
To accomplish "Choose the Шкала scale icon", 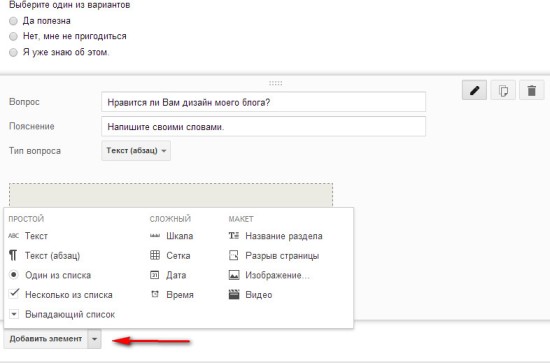I will pos(155,236).
